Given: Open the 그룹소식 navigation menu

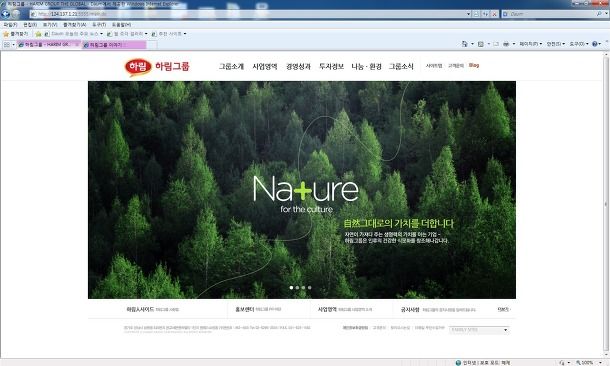Looking at the screenshot, I should pyautogui.click(x=401, y=67).
